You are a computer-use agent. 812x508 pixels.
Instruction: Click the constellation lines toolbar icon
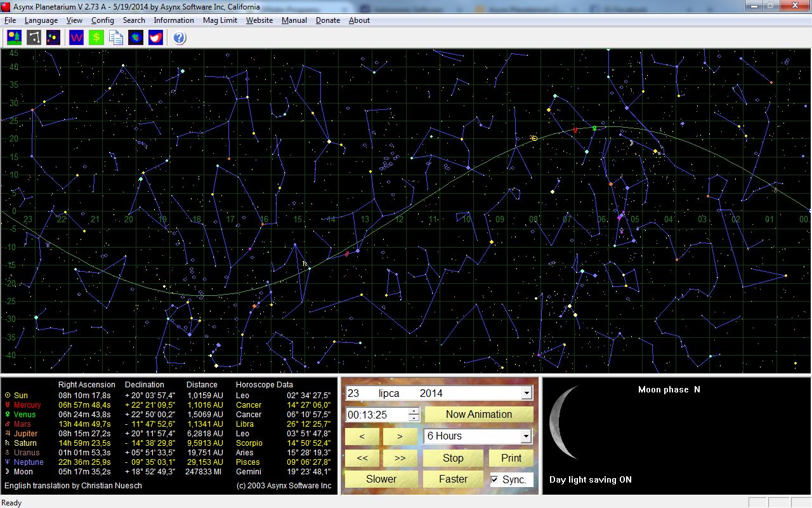coord(34,37)
